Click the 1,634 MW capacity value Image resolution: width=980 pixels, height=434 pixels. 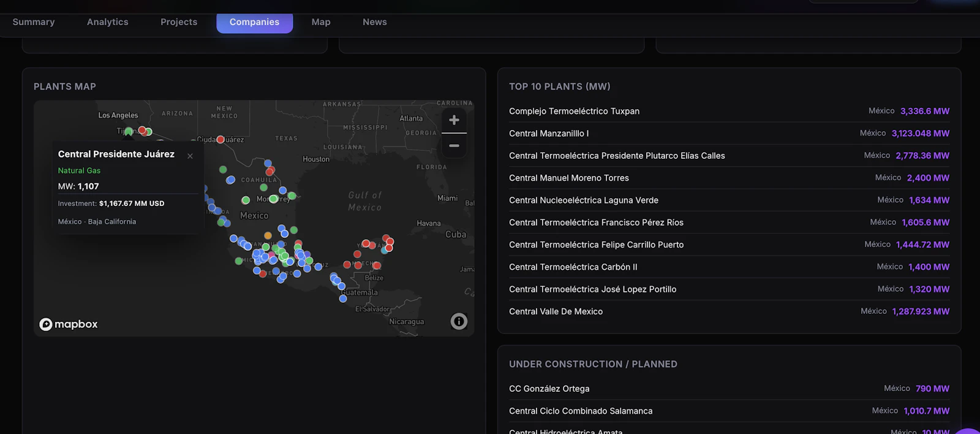(929, 200)
